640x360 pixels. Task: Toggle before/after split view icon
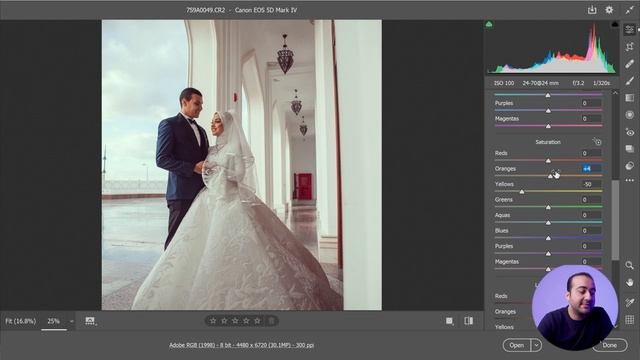click(469, 321)
